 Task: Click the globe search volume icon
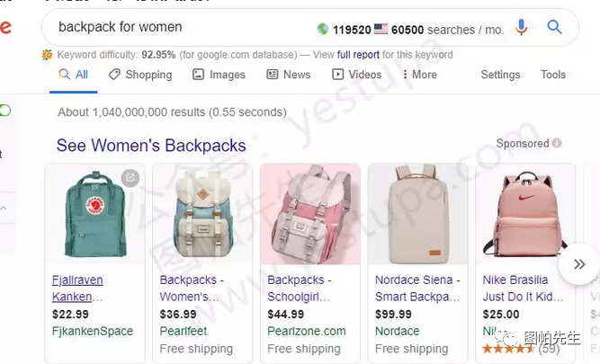click(x=323, y=29)
